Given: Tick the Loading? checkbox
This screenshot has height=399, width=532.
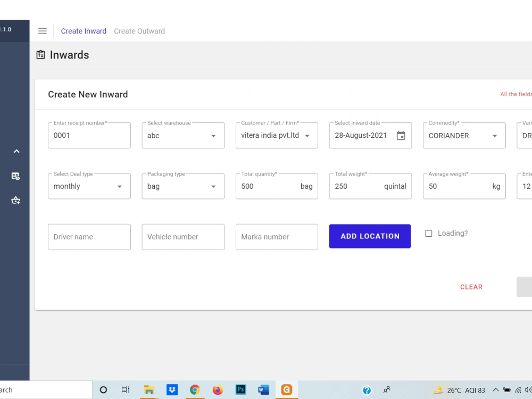Looking at the screenshot, I should coord(428,234).
